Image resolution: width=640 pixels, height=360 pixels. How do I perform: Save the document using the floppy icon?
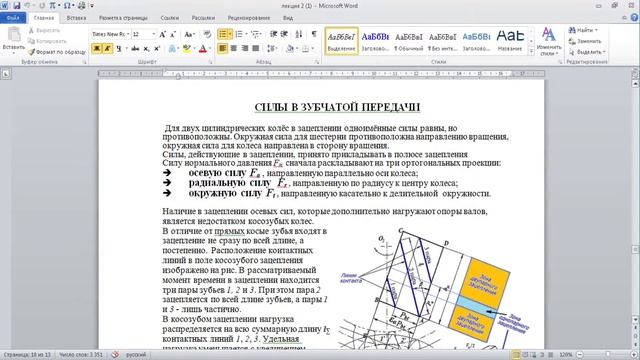[17, 6]
